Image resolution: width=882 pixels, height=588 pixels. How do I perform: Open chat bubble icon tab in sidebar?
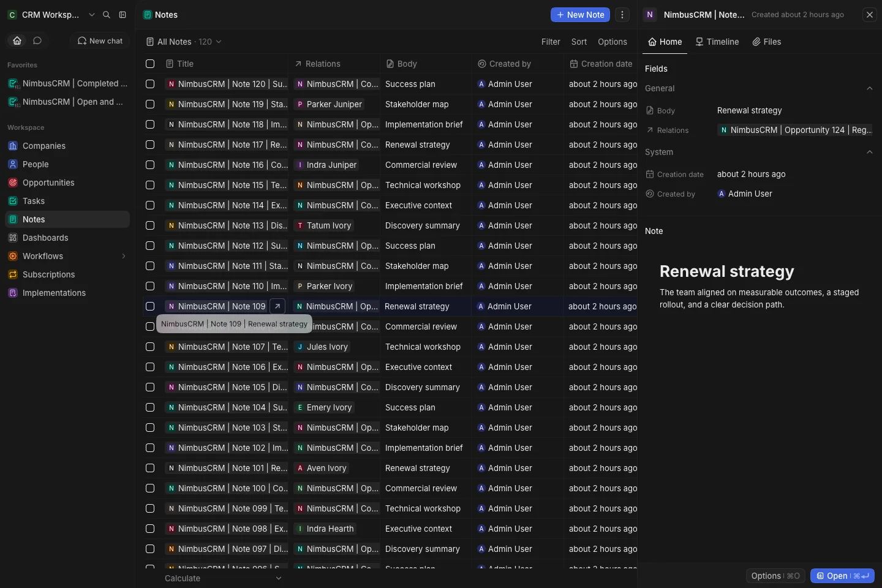pyautogui.click(x=37, y=40)
